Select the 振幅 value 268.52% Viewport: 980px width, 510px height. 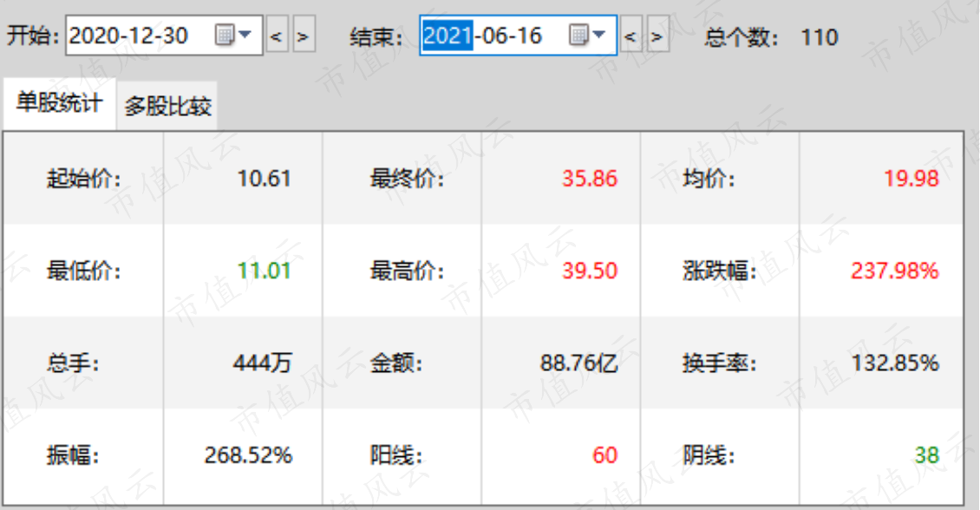248,455
